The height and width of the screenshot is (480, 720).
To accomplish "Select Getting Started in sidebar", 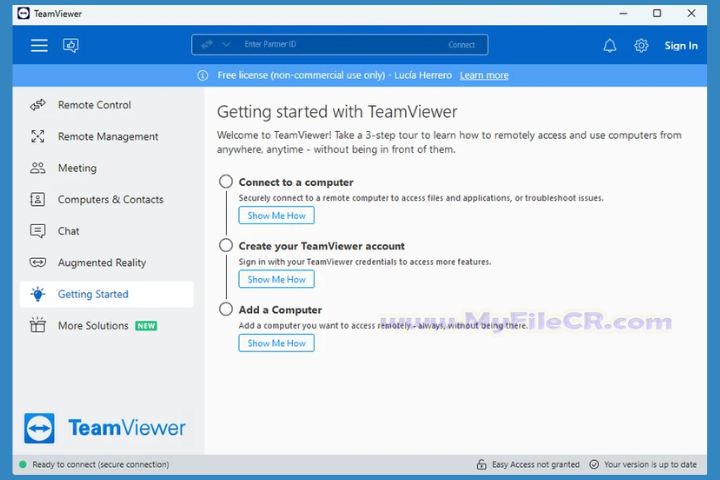I will pos(107,294).
